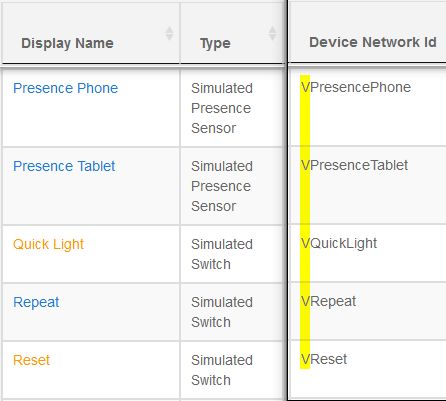The height and width of the screenshot is (401, 446).
Task: Click Presence Phone's Simulated Presence Sensor type
Action: pos(222,108)
